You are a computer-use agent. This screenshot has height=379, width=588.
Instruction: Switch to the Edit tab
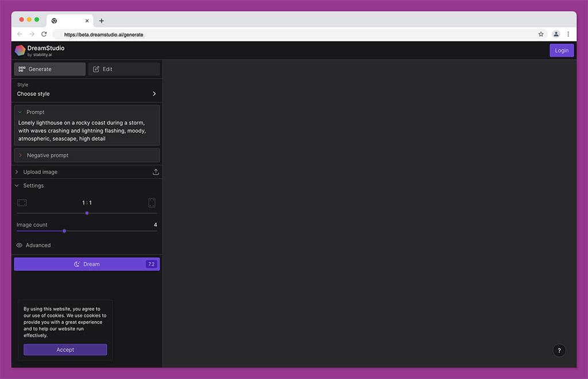124,69
